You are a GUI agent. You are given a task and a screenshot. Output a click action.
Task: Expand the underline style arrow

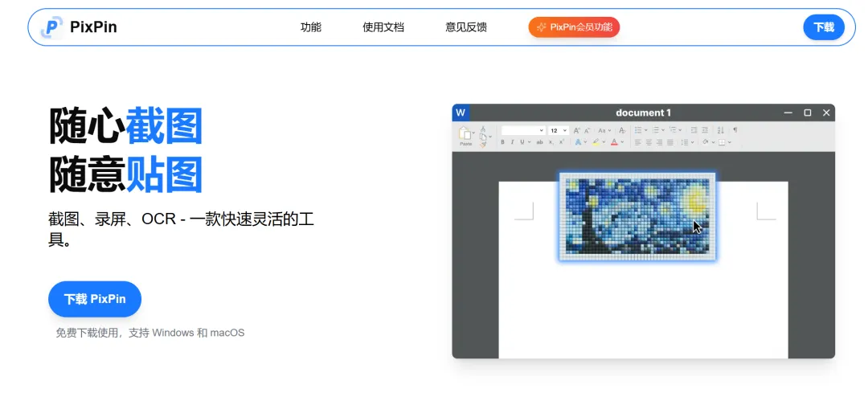[529, 141]
